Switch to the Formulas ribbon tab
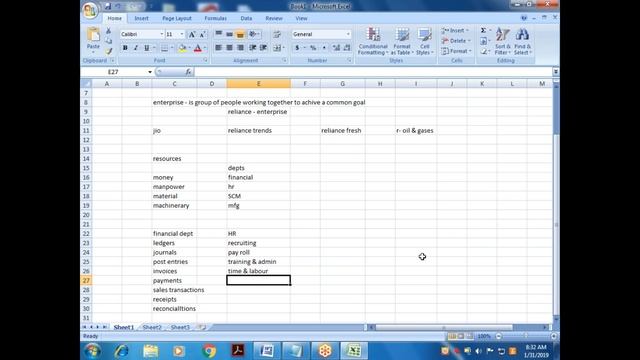The width and height of the screenshot is (640, 360). pyautogui.click(x=216, y=18)
